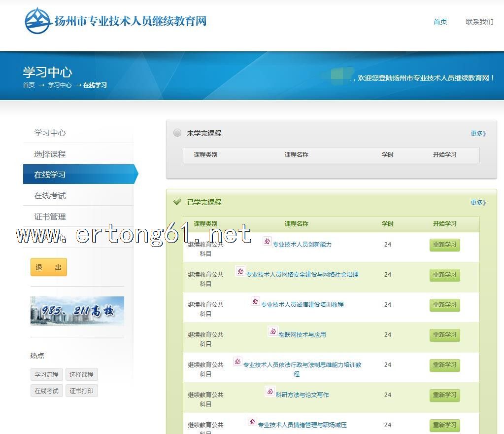This screenshot has height=434, width=504.
Task: Open the 物联网技术与应用 course link
Action: point(302,335)
